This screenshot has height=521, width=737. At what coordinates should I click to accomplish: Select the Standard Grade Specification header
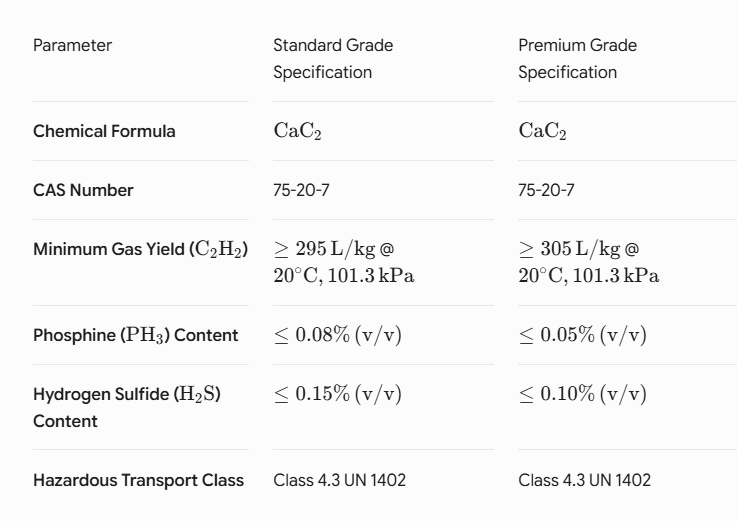(x=333, y=59)
